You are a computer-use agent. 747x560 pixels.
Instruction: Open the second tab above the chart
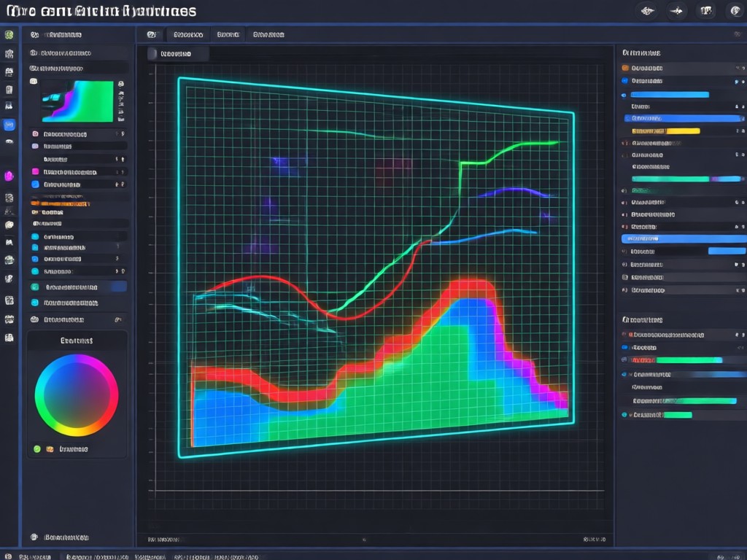(x=228, y=34)
